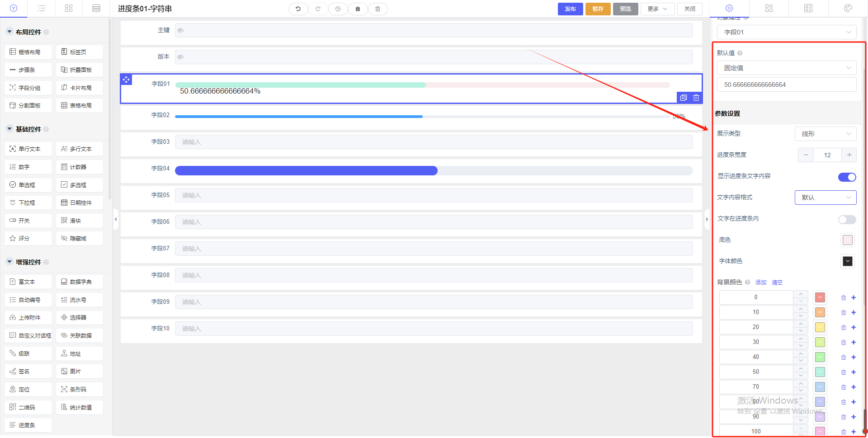Copy the selected 字段01 component
This screenshot has width=868, height=438.
point(683,98)
